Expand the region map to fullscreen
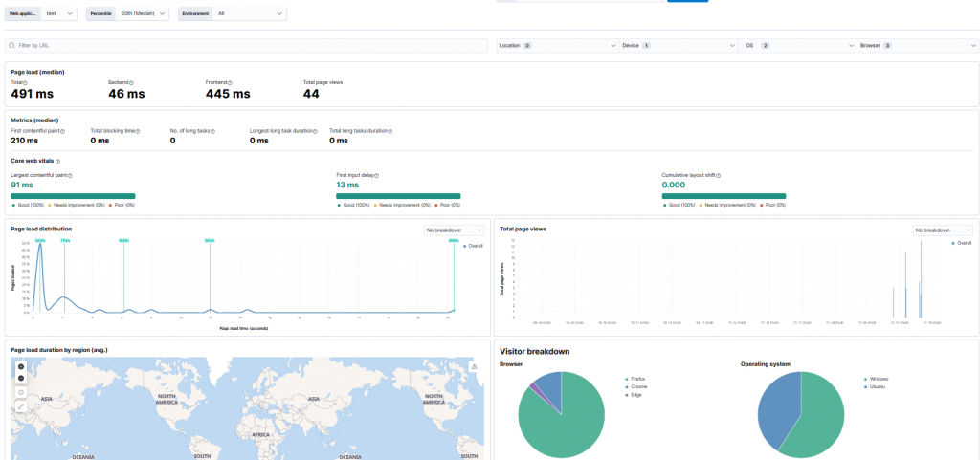This screenshot has height=460, width=980. tap(21, 406)
